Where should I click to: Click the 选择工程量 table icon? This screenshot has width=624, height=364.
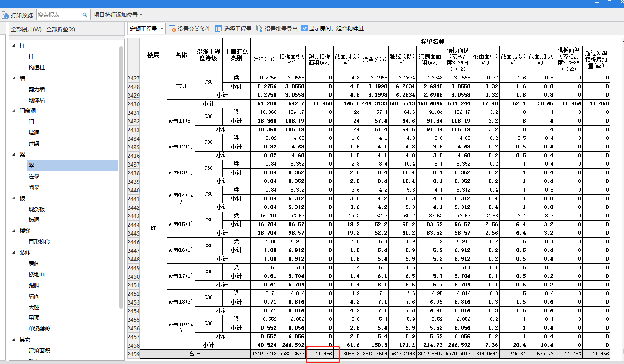coord(218,29)
